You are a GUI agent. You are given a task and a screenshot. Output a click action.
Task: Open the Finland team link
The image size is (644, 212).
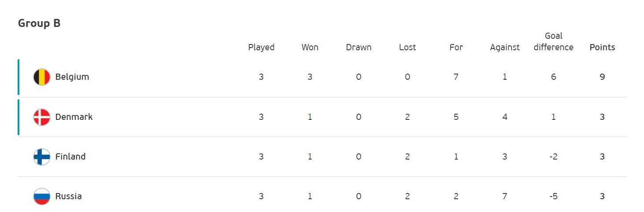(x=70, y=157)
